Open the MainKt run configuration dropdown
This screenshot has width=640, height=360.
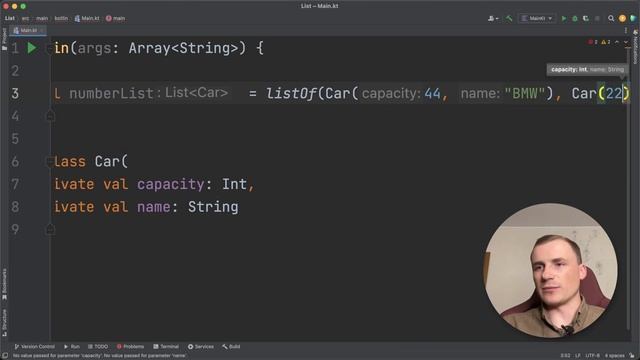[x=537, y=18]
